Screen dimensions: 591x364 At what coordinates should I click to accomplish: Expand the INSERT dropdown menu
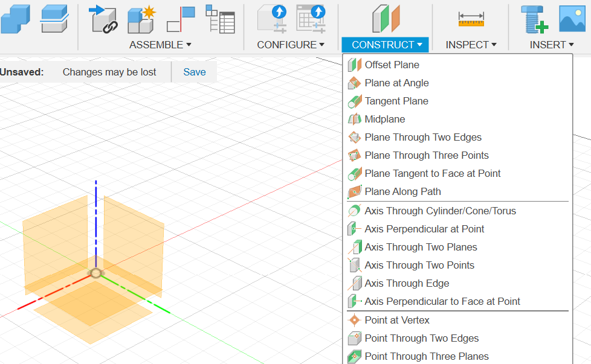pyautogui.click(x=551, y=45)
